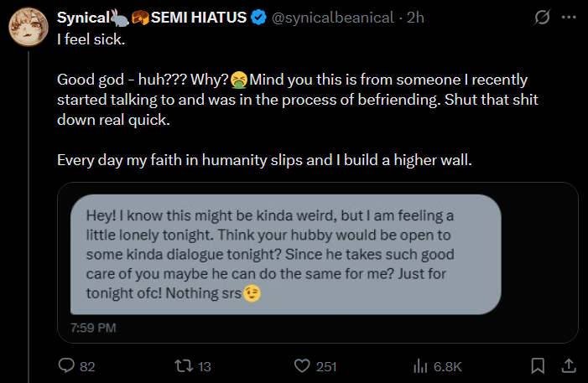
Task: Like the post with the heart icon
Action: point(304,365)
